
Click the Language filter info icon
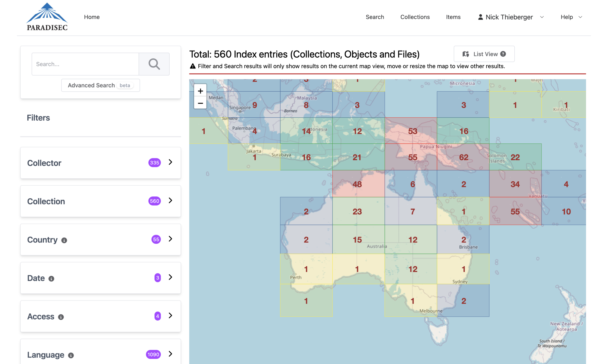point(71,355)
